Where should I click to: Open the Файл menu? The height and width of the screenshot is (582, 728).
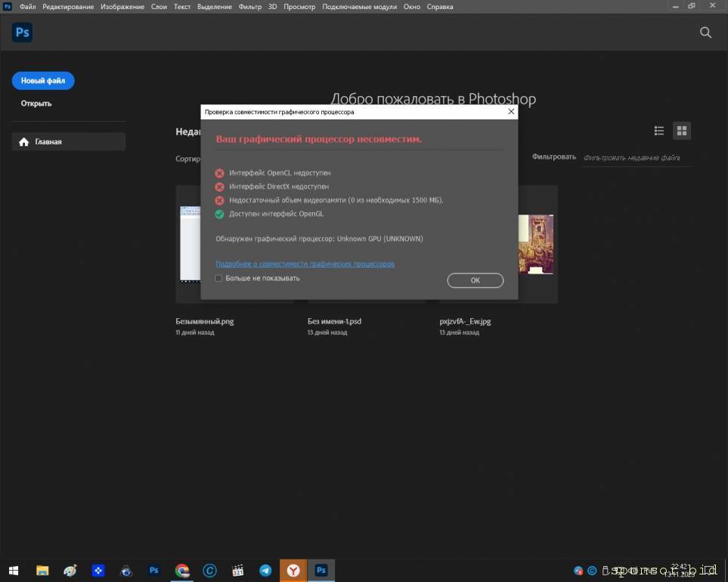coord(27,7)
